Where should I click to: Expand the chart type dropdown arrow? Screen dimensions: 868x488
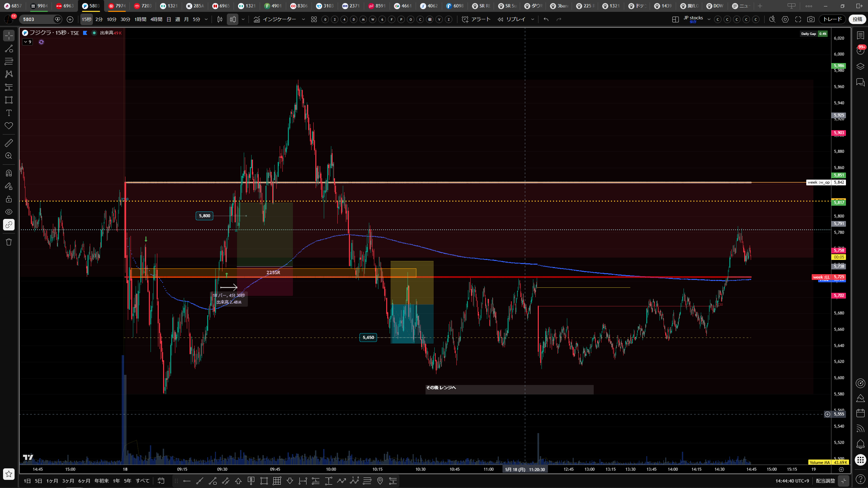(243, 19)
